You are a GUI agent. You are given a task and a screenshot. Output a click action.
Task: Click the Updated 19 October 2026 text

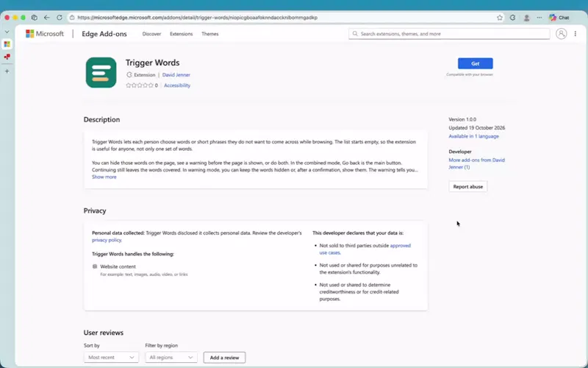coord(476,127)
